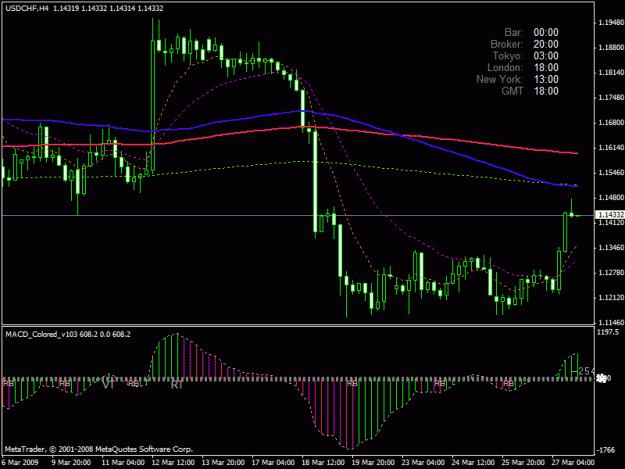Click the GMT 18:00 clock line
Screen dimensions: 625x469
click(530, 91)
